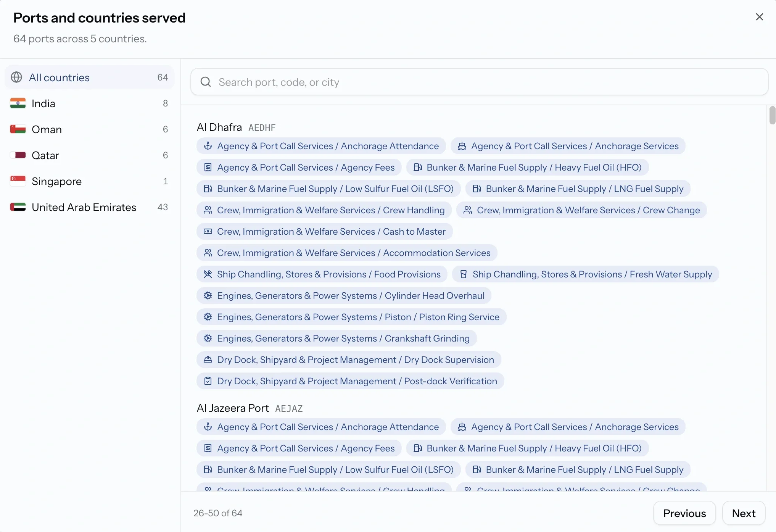Filter ports by United Arab Emirates
Viewport: 776px width, 532px height.
pyautogui.click(x=89, y=207)
